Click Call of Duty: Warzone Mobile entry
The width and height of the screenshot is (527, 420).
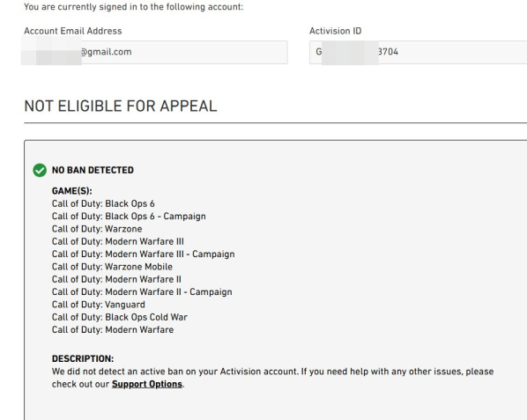[112, 267]
